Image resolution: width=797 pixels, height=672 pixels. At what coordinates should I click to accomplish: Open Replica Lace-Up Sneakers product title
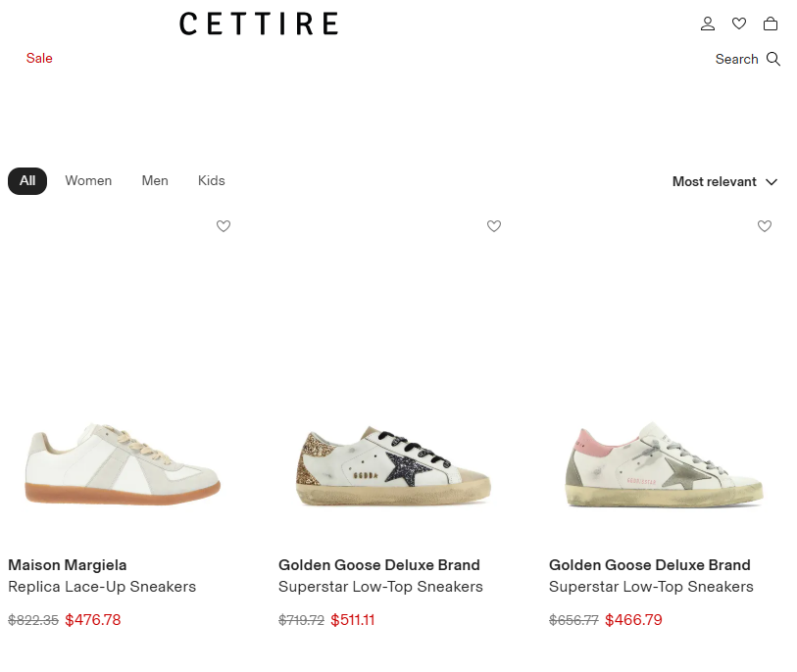click(x=102, y=587)
